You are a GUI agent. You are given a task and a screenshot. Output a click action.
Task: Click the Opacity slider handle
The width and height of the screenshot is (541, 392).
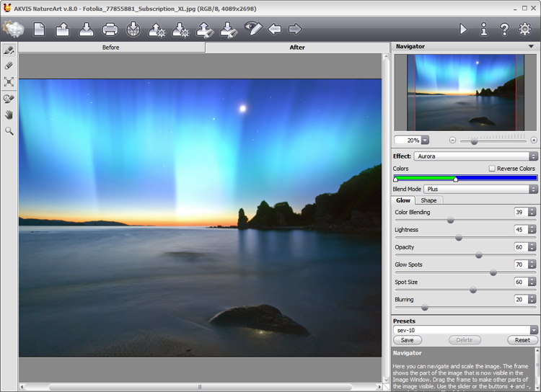click(478, 255)
